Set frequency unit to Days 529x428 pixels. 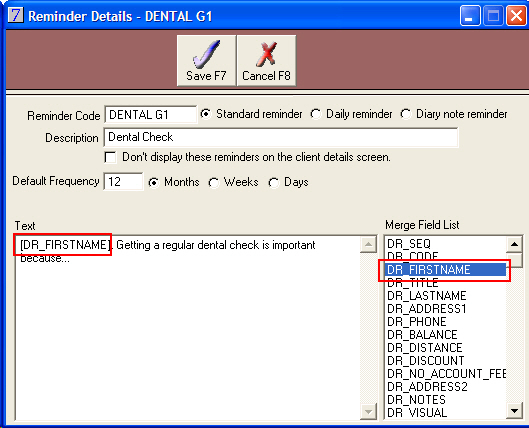click(274, 182)
